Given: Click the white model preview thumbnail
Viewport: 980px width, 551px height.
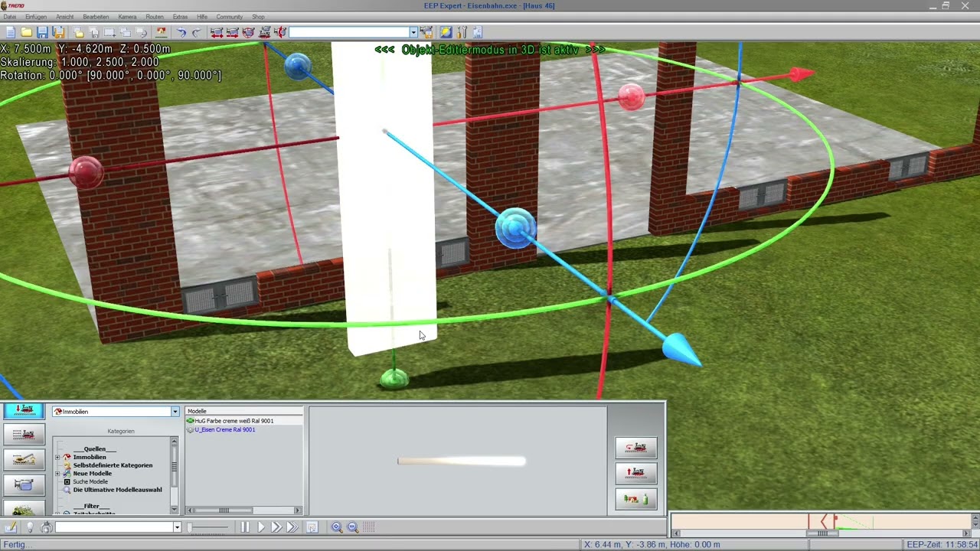Looking at the screenshot, I should [x=461, y=461].
